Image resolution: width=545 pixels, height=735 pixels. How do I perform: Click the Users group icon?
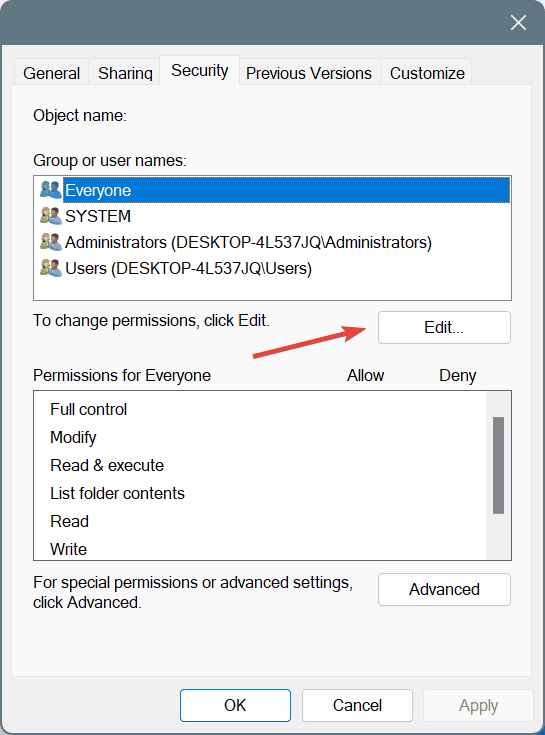(51, 268)
